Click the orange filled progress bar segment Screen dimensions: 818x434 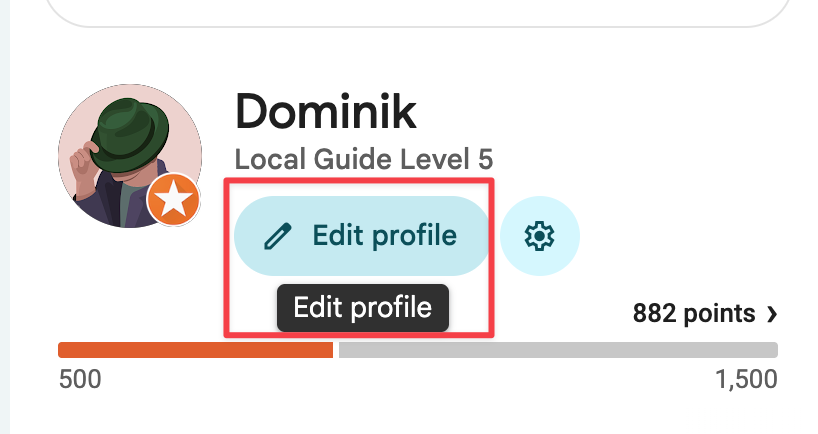[195, 350]
